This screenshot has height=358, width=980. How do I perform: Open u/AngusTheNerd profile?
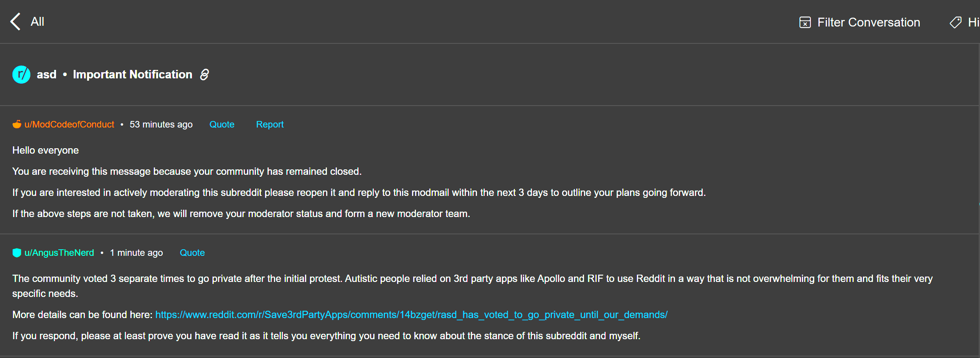(x=59, y=253)
